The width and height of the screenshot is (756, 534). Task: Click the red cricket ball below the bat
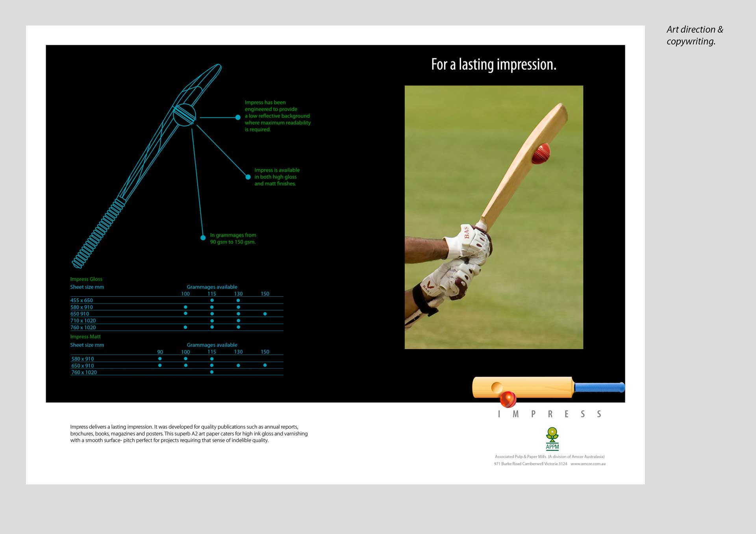pos(508,399)
